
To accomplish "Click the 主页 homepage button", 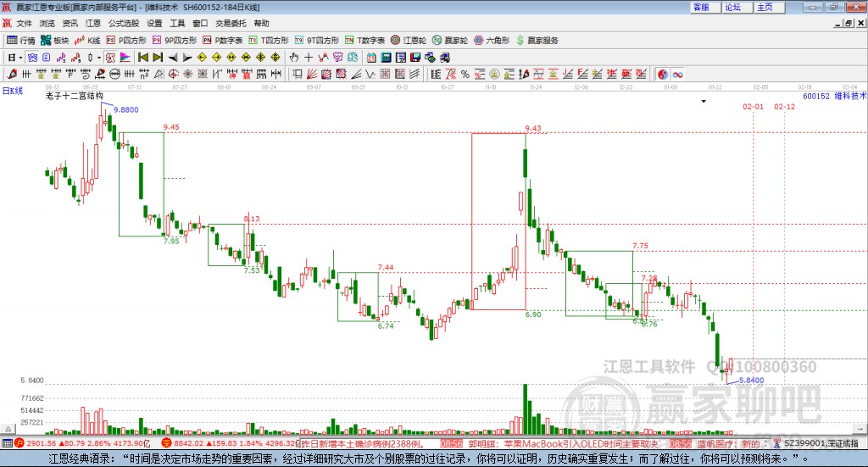I will click(x=770, y=7).
